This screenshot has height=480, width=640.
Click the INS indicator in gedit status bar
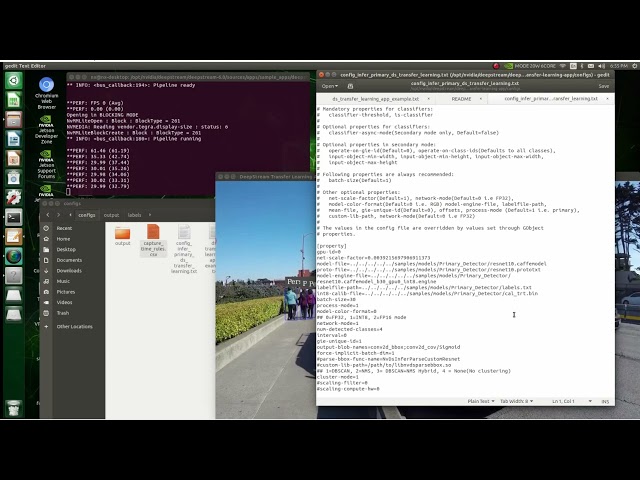tap(605, 401)
